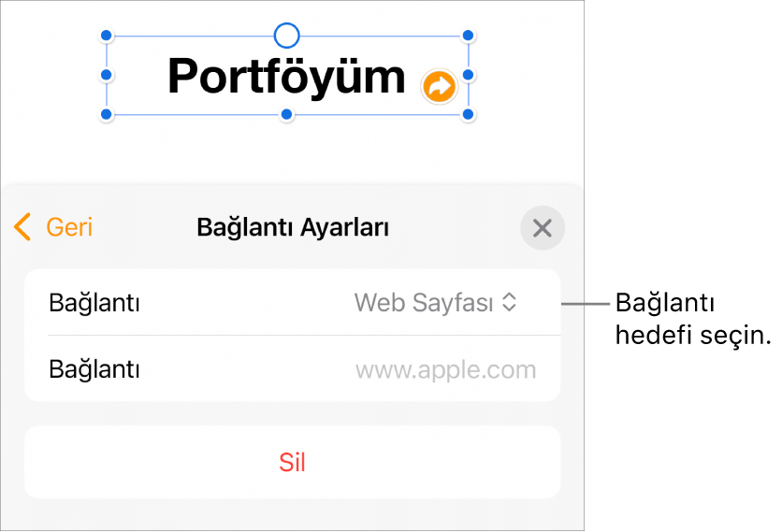Go back using the Geri button
Image resolution: width=782 pixels, height=532 pixels.
click(x=68, y=227)
